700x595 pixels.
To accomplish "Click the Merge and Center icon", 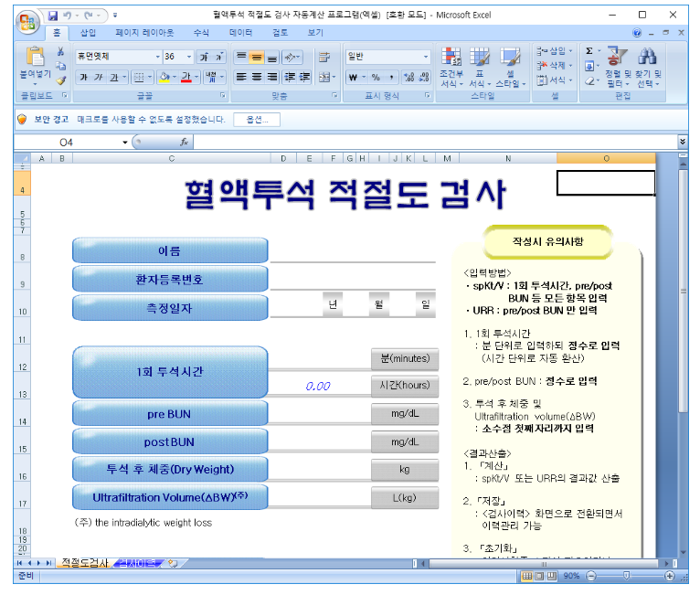I will 325,77.
